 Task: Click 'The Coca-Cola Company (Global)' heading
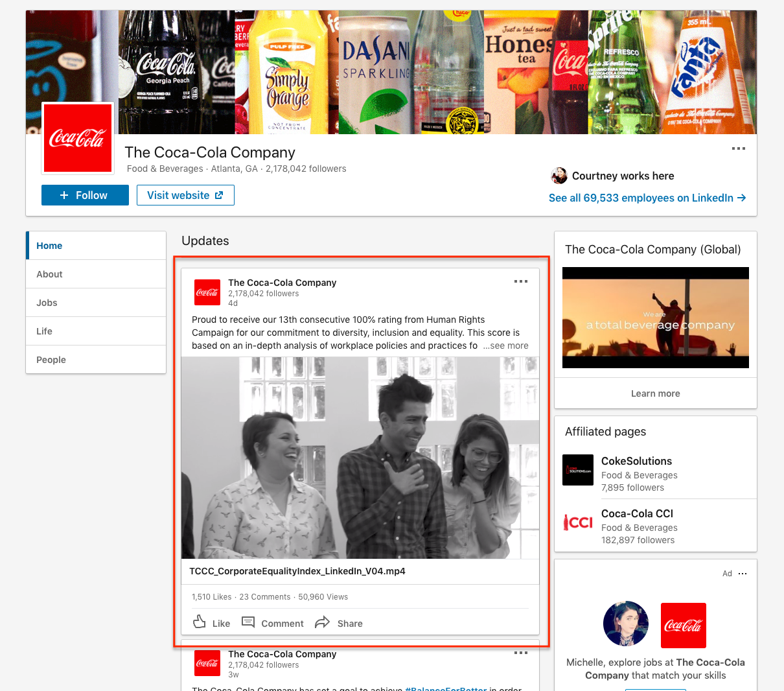coord(653,250)
